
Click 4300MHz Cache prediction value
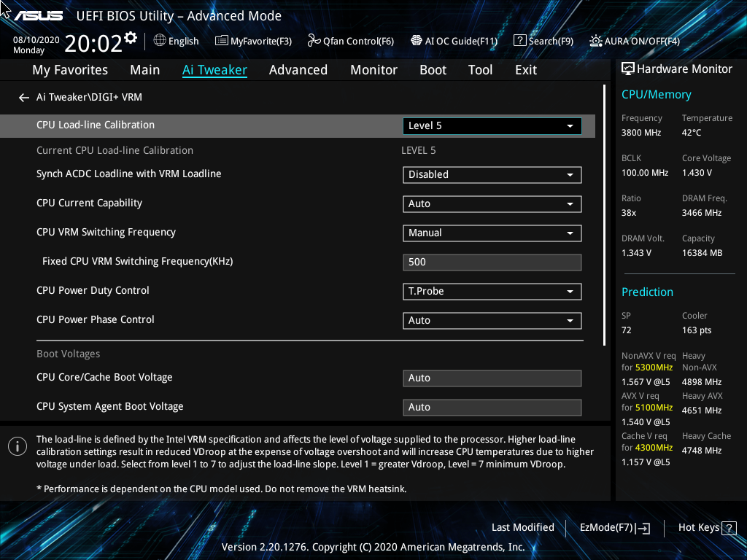point(654,448)
